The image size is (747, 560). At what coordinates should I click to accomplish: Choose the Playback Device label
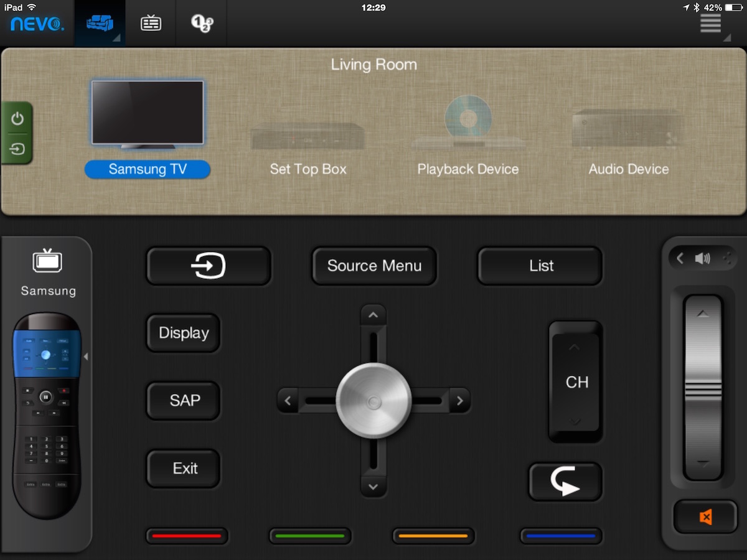coord(468,169)
